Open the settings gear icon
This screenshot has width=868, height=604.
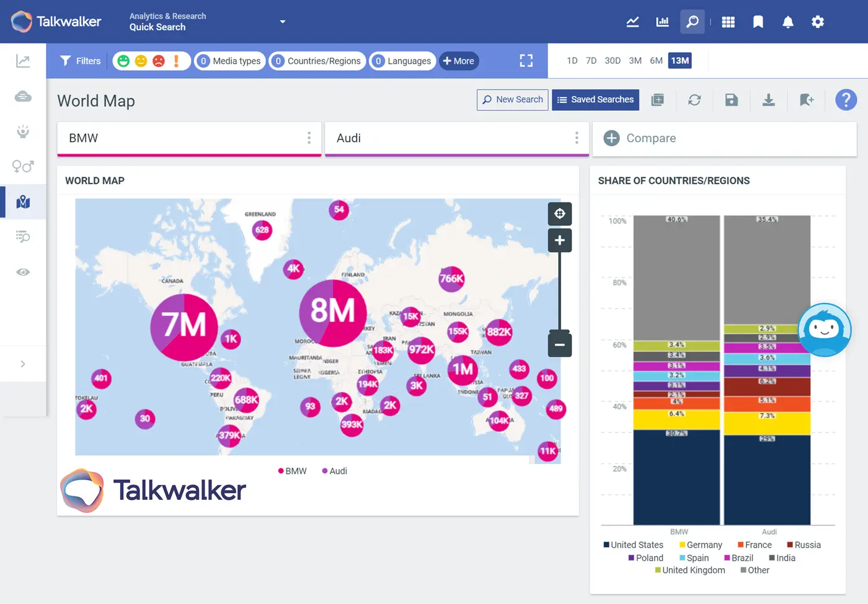tap(818, 22)
